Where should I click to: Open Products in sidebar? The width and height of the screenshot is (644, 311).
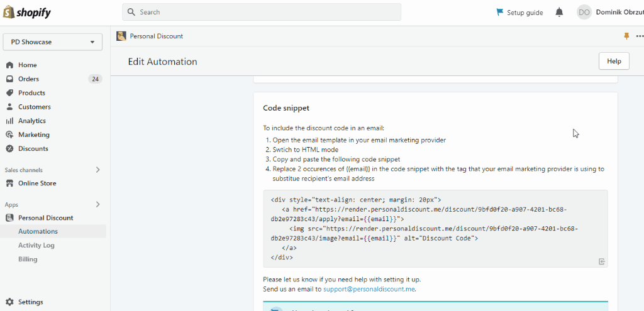31,93
